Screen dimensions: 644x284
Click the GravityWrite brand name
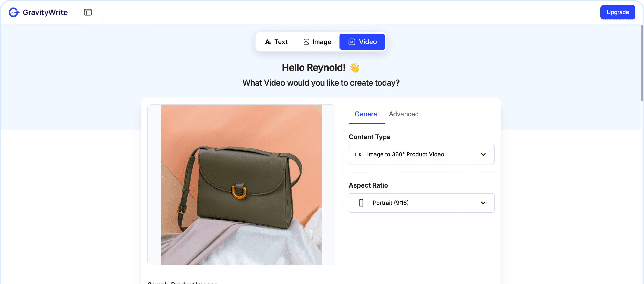pos(45,12)
